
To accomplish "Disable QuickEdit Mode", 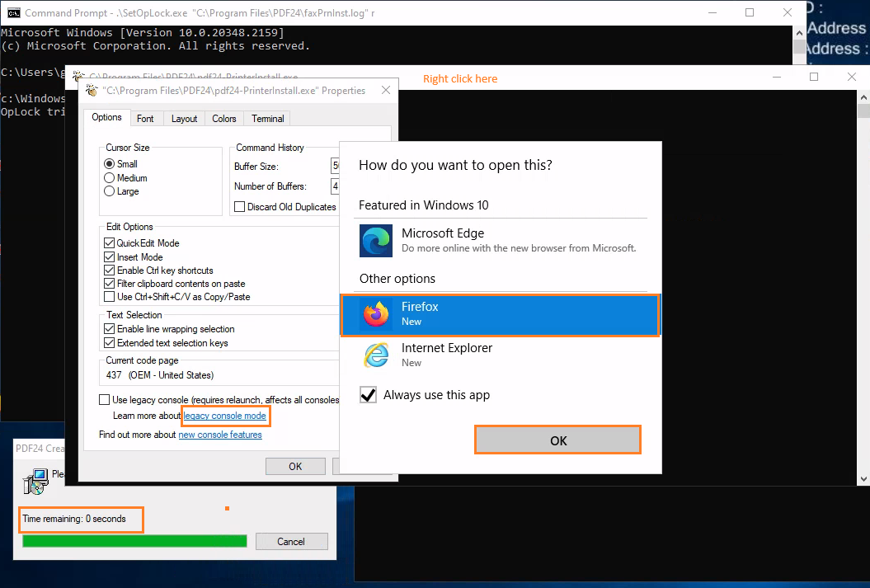I will pos(110,243).
